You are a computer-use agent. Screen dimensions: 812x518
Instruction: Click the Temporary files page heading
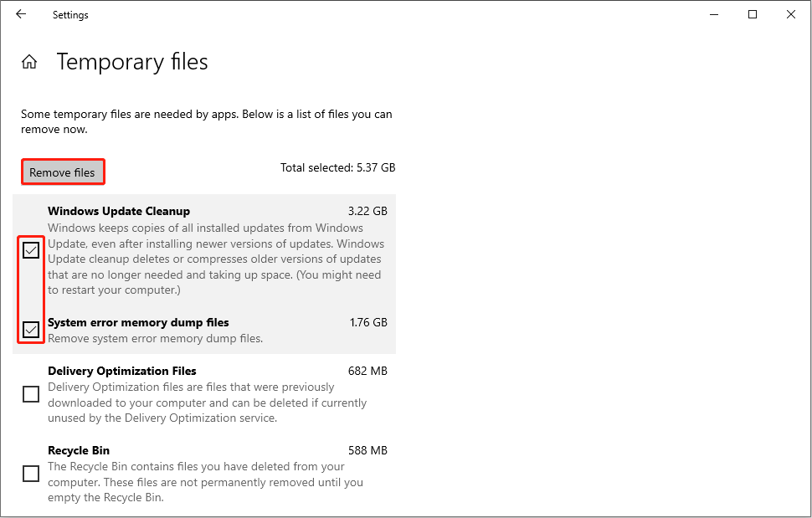pos(131,62)
